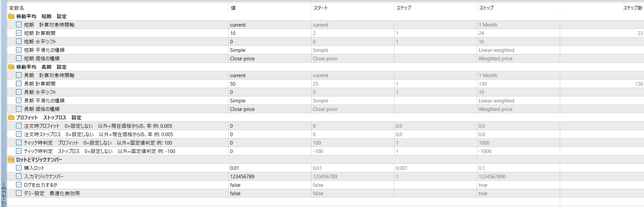Disable the 購入ロット optimization checkbox
This screenshot has width=644, height=207.
(19, 168)
